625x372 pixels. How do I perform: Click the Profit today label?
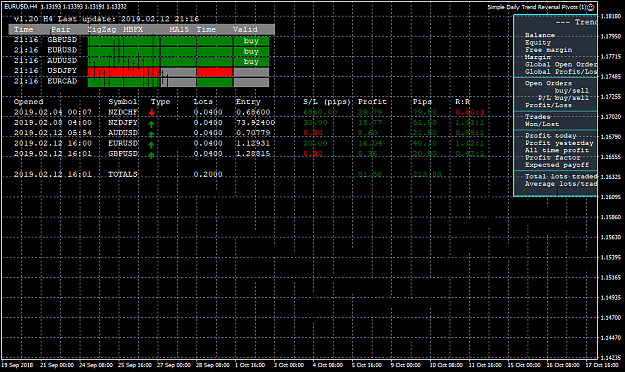click(551, 136)
